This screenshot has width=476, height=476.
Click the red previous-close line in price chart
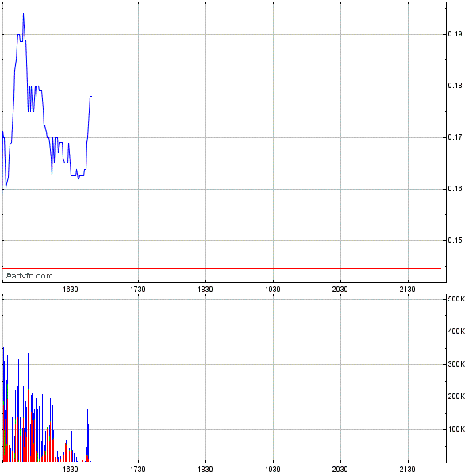tap(221, 268)
